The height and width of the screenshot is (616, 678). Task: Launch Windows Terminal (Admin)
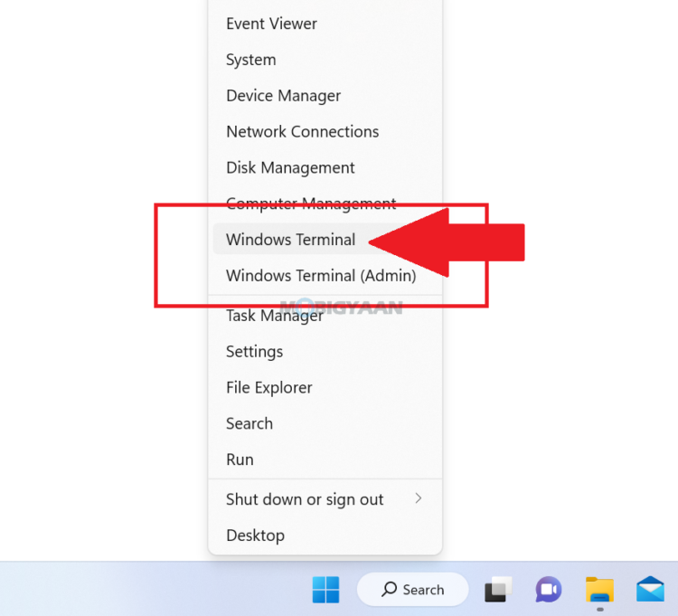point(325,276)
